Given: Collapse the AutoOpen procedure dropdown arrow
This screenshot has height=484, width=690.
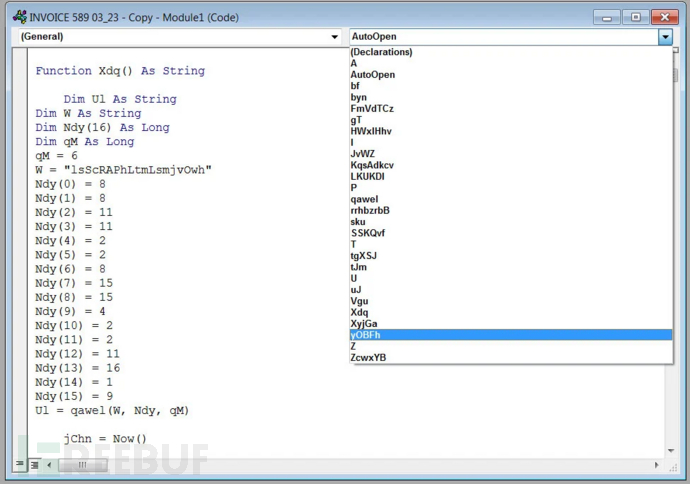Looking at the screenshot, I should (665, 37).
